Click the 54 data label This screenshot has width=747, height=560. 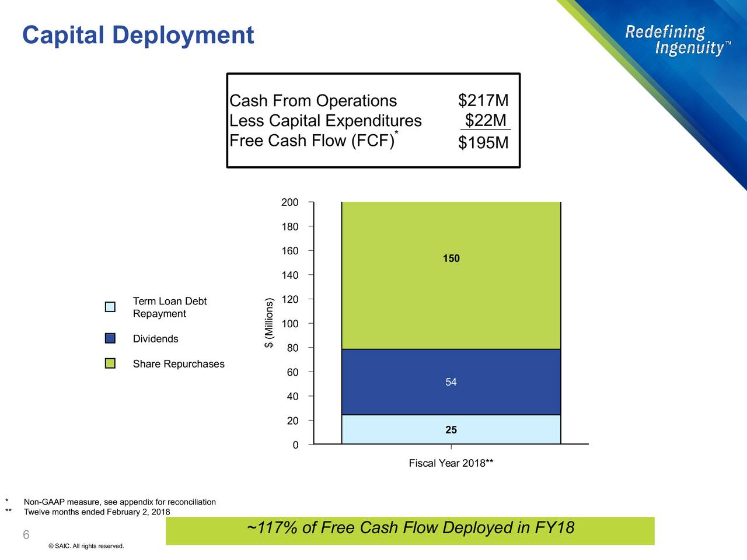[451, 382]
